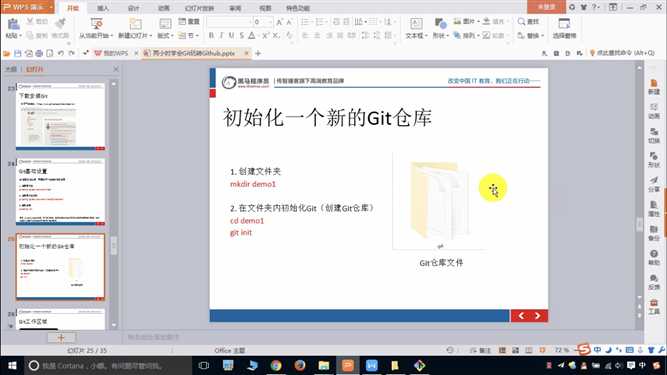Image resolution: width=667 pixels, height=375 pixels.
Task: Switch to the Home ribbon tab
Action: tap(73, 8)
